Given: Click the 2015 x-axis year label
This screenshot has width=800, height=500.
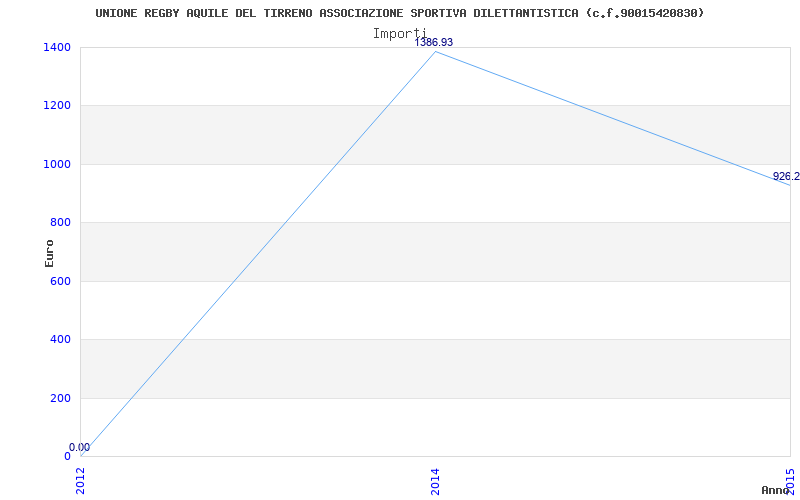Looking at the screenshot, I should 790,481.
